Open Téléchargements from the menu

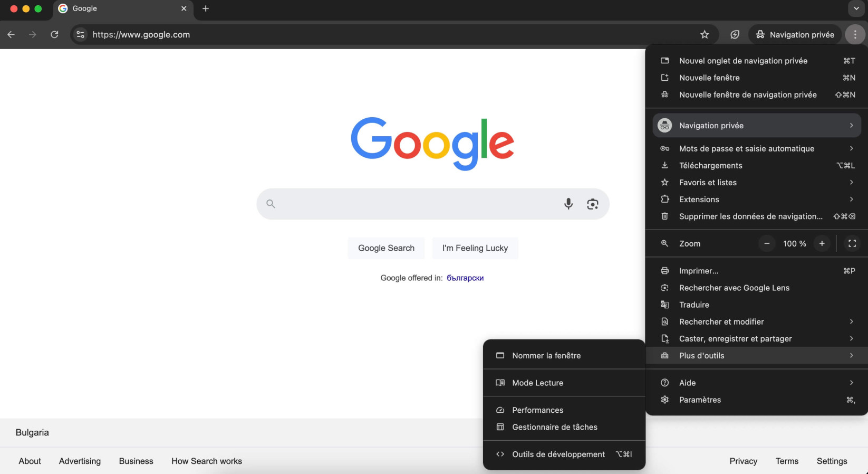[757, 165]
